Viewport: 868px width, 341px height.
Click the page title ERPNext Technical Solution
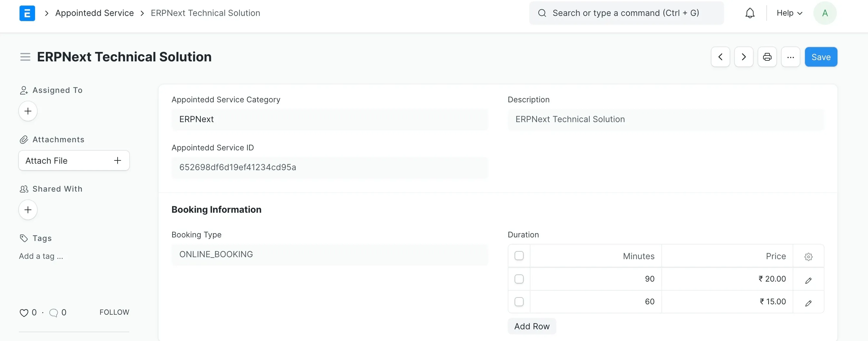(124, 57)
